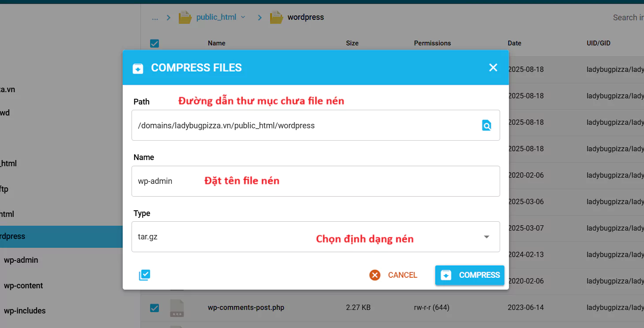Select wp-content in the sidebar tree
The width and height of the screenshot is (644, 328).
23,286
